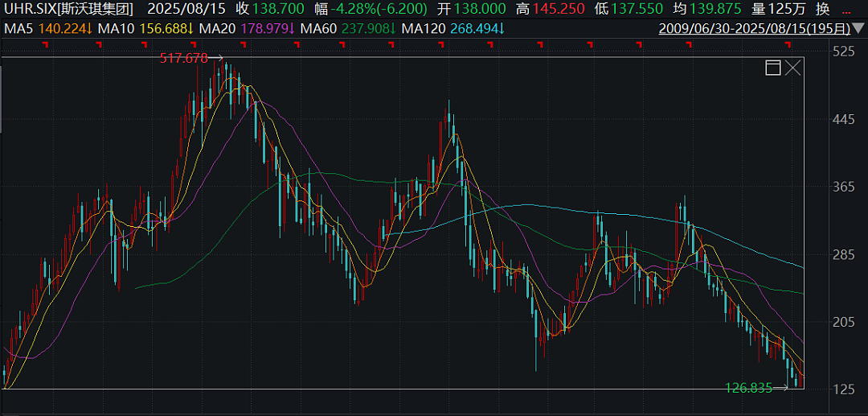
Task: Close the chart range selection box
Action: click(x=793, y=68)
